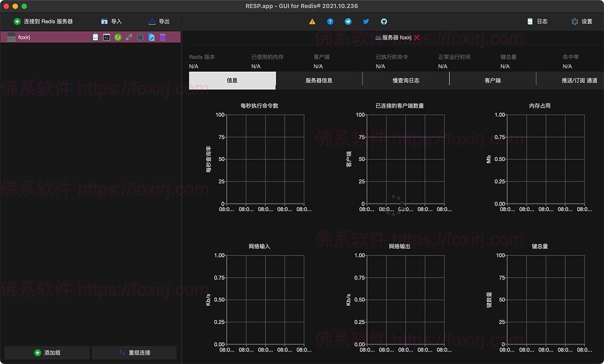Click the 添加组 button
Image resolution: width=604 pixels, height=364 pixels.
[x=47, y=353]
